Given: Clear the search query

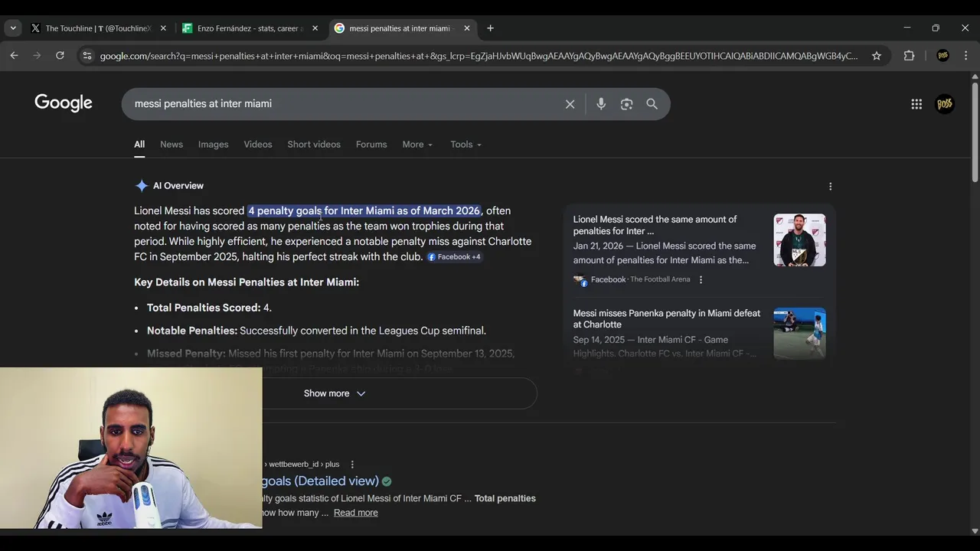Looking at the screenshot, I should pos(570,104).
